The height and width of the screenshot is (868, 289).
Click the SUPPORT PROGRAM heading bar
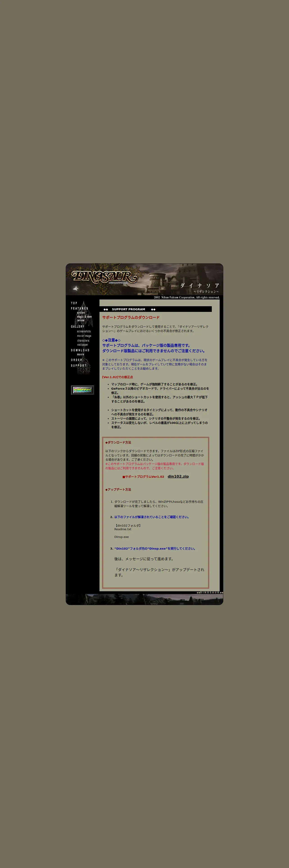click(x=156, y=309)
